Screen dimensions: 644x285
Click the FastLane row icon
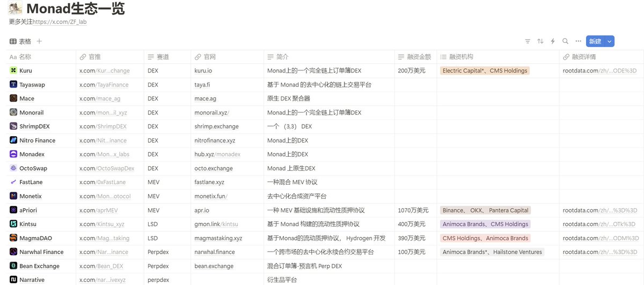coord(13,182)
